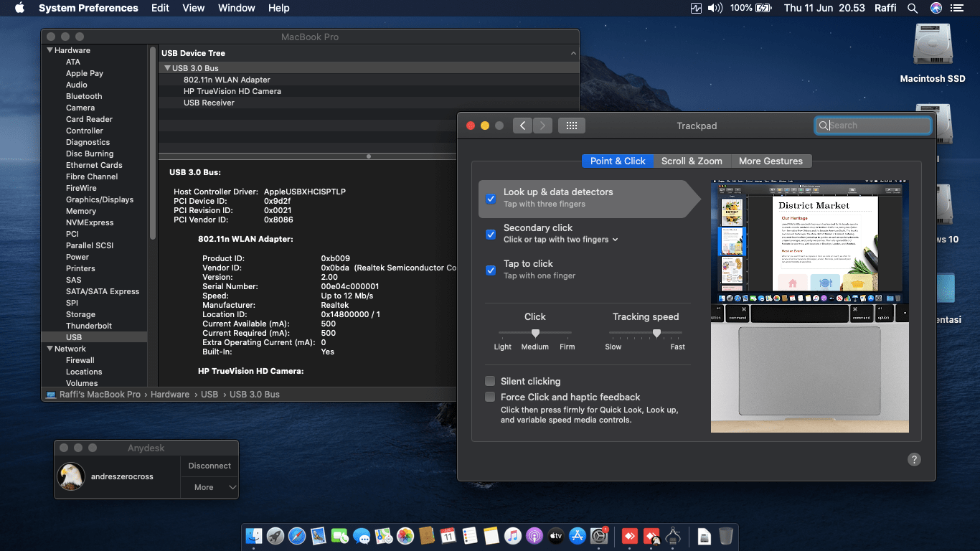Open the Apple menu
Viewport: 980px width, 551px height.
19,8
